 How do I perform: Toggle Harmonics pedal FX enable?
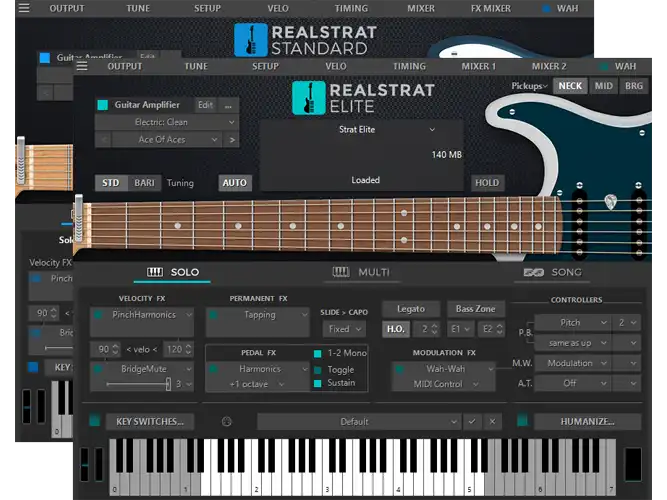tap(214, 369)
